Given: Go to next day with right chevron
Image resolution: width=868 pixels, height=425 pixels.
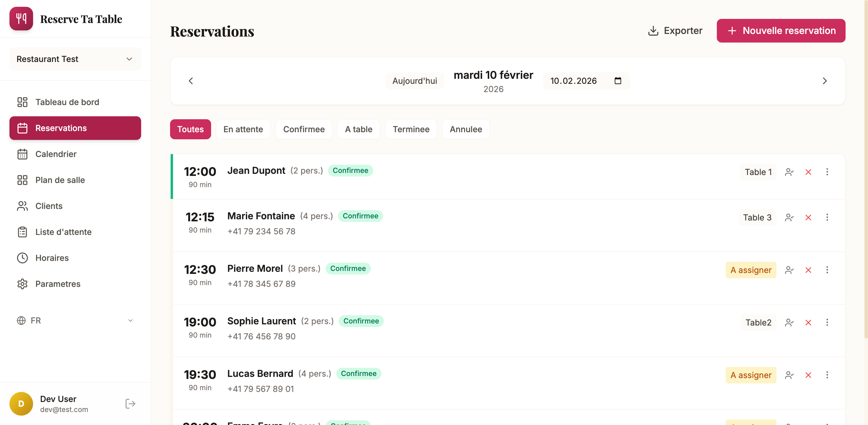Looking at the screenshot, I should pos(825,81).
